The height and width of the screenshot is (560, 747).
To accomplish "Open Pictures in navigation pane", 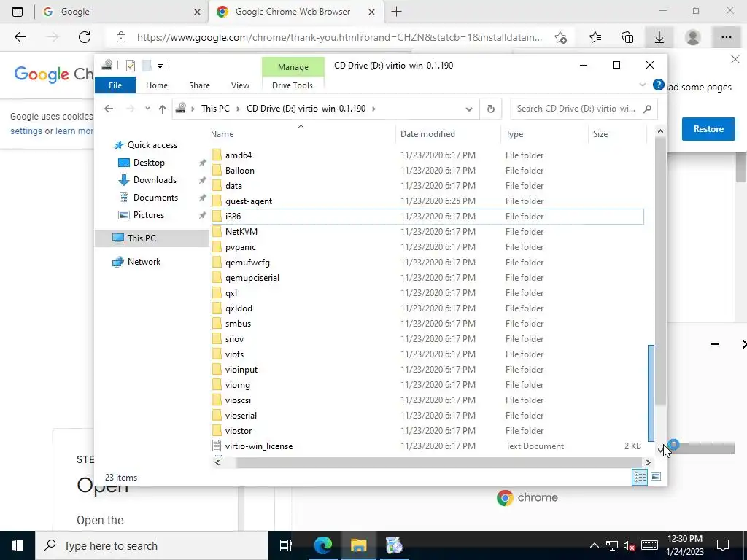I will tap(149, 215).
